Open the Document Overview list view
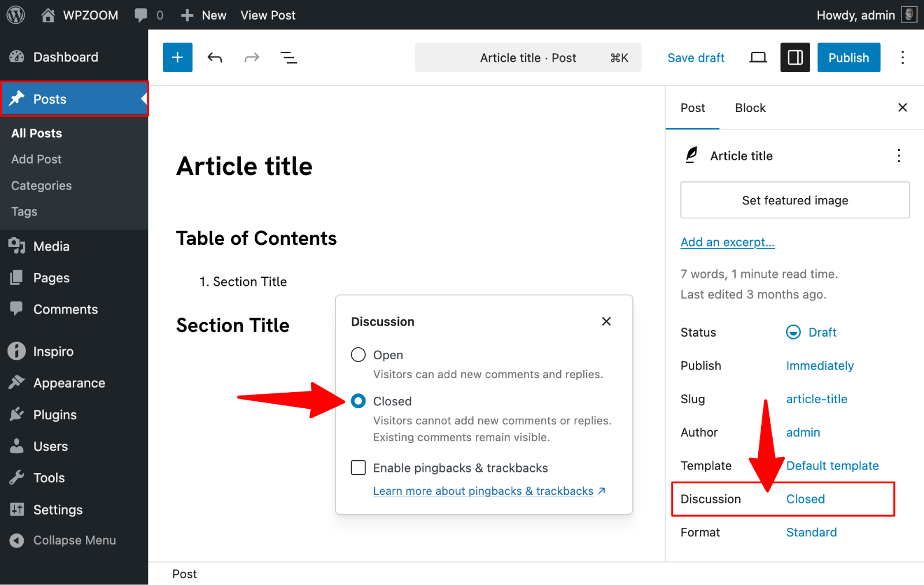The width and height of the screenshot is (924, 585). tap(289, 57)
